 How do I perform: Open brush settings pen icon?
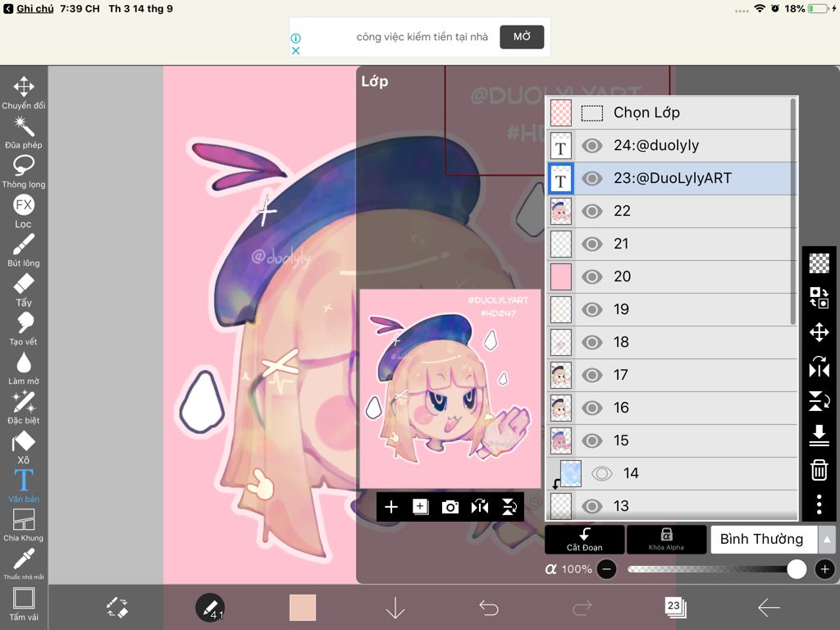point(210,608)
